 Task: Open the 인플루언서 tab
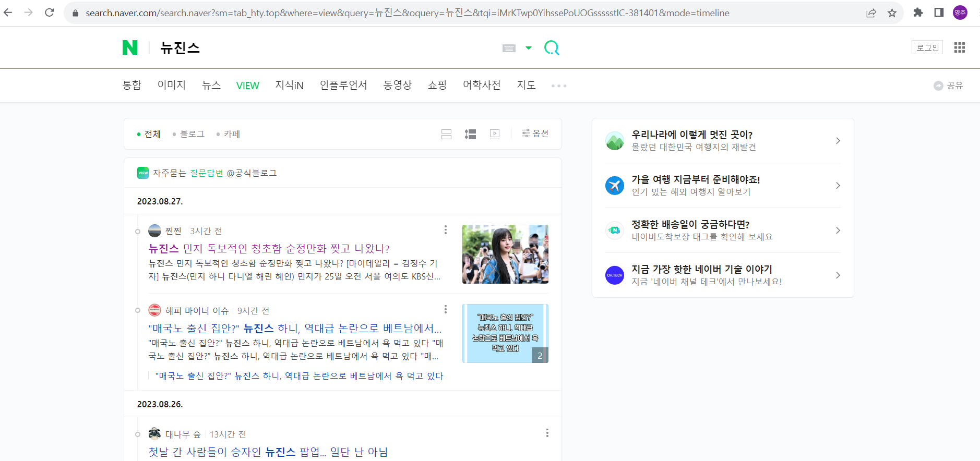(x=343, y=85)
